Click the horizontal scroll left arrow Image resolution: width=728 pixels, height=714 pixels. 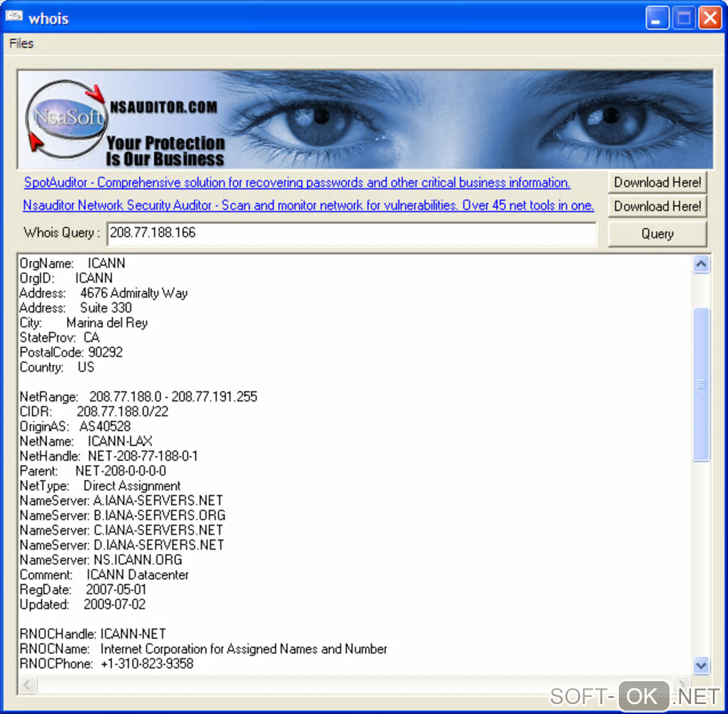click(x=27, y=685)
